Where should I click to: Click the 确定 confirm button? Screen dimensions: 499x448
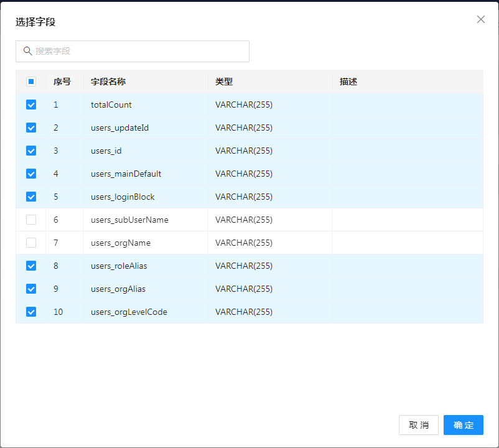click(x=463, y=425)
